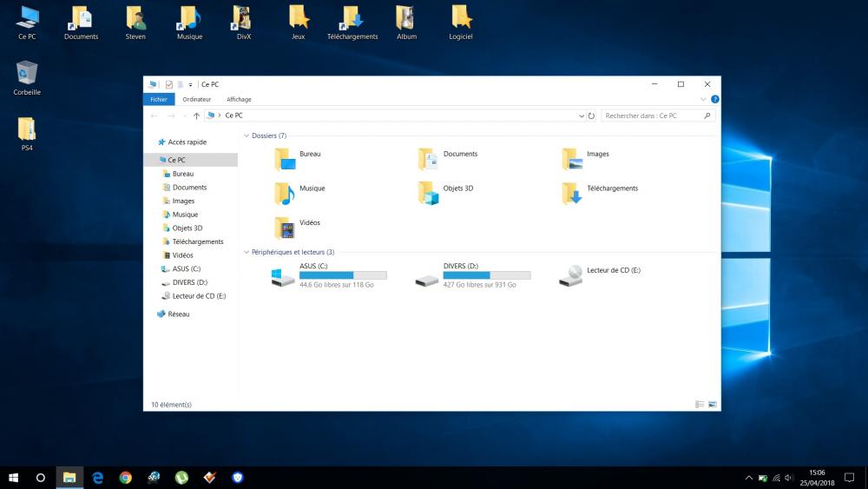Image resolution: width=868 pixels, height=489 pixels.
Task: Open the address bar history dropdown
Action: tap(581, 116)
